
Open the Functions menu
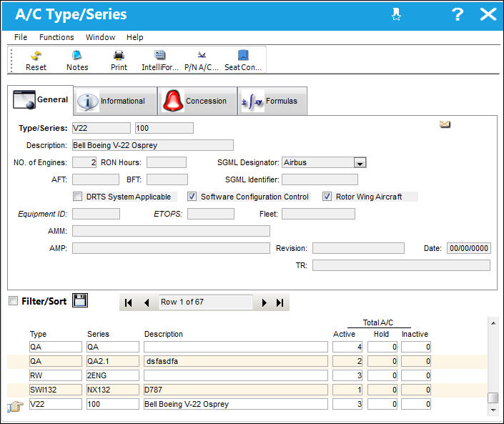click(56, 37)
